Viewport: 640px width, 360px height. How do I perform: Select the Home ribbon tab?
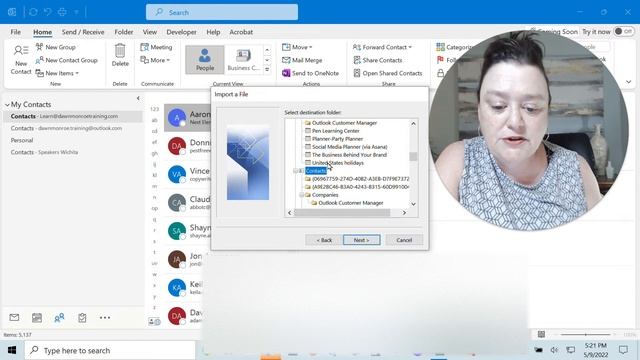[42, 32]
